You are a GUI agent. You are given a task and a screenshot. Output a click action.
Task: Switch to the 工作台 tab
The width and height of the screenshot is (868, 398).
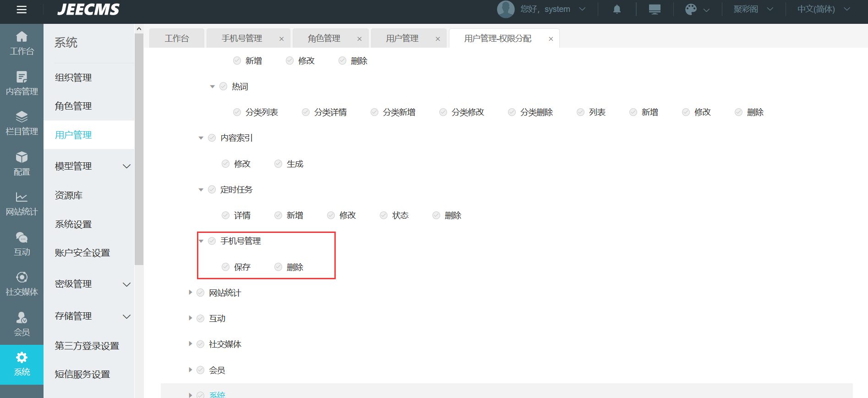pyautogui.click(x=177, y=39)
